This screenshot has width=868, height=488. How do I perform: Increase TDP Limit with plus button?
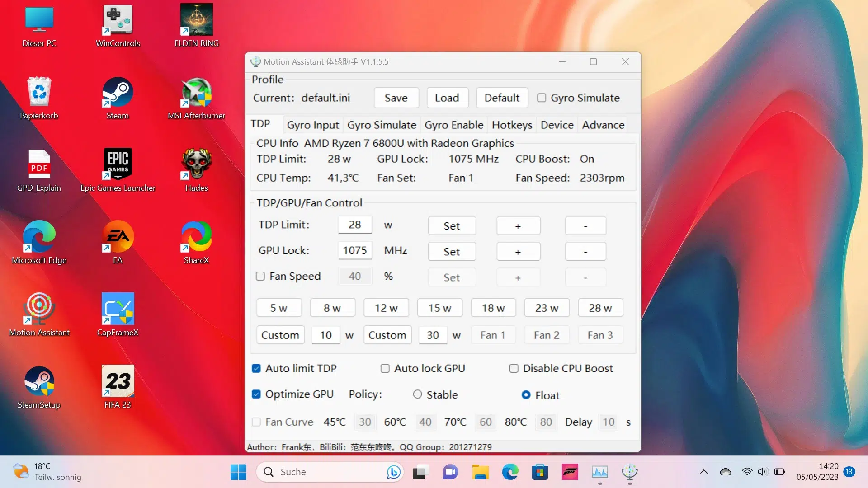click(x=518, y=225)
